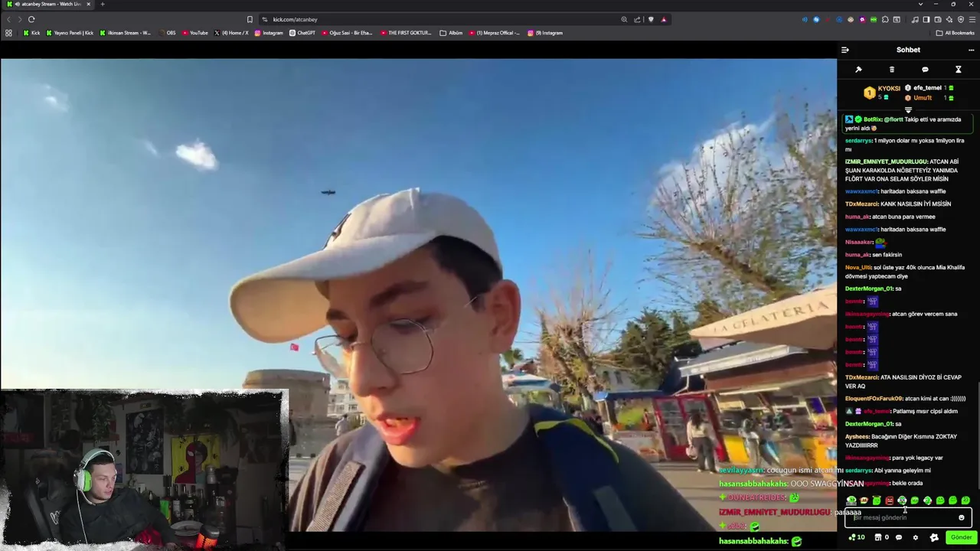Click username serdarrys in million dollar message
Screen dimensions: 980x551
(x=858, y=141)
